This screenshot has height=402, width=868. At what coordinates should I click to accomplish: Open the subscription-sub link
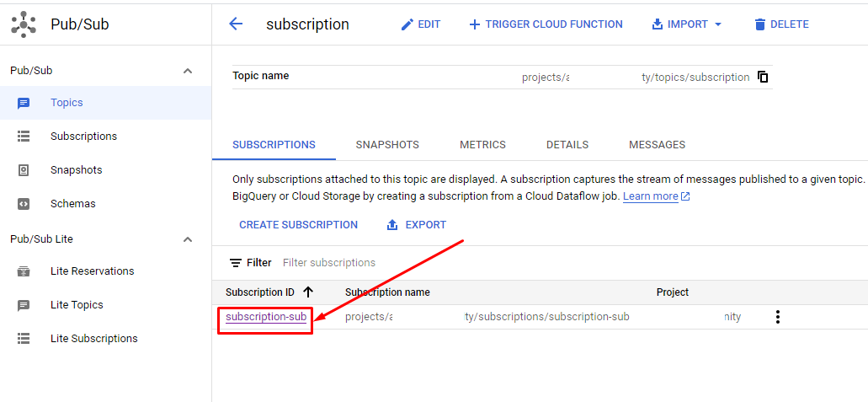[266, 317]
